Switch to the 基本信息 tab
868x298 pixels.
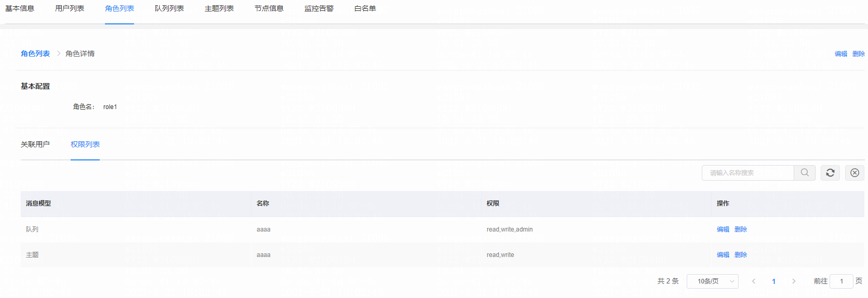[x=20, y=9]
